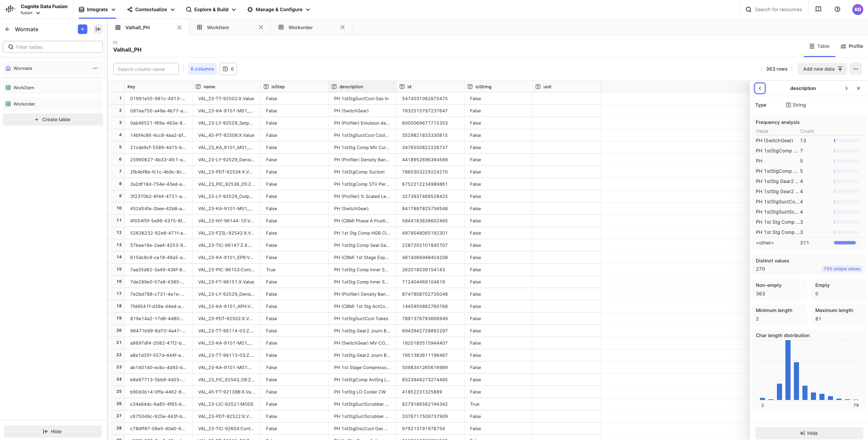The width and height of the screenshot is (868, 440).
Task: Open the Manage & Configure menu
Action: click(x=279, y=10)
